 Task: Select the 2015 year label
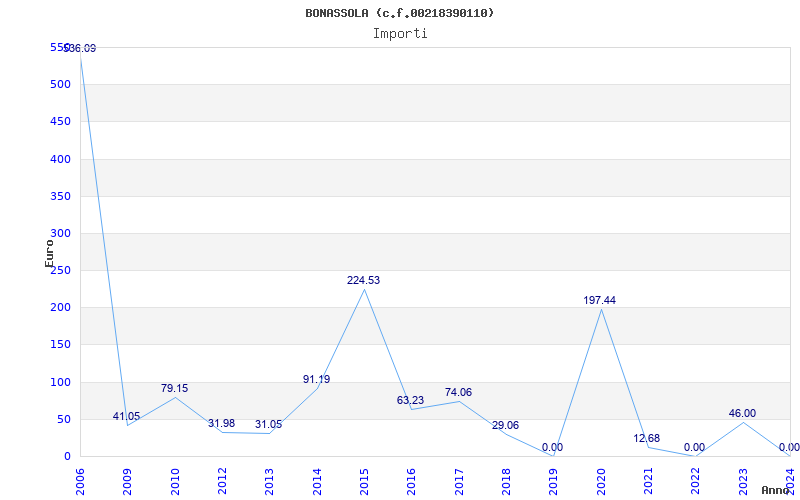coord(364,481)
